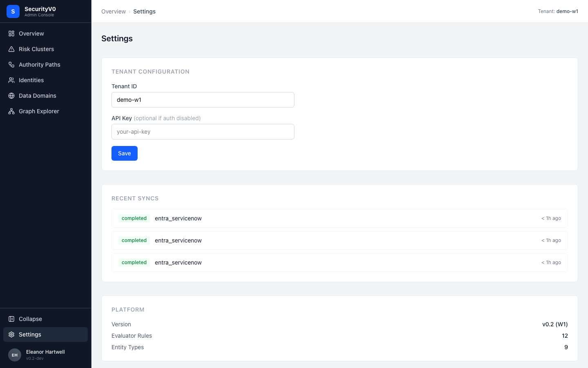This screenshot has width=588, height=368.
Task: Click the SecurityV0 logo icon
Action: tap(13, 11)
